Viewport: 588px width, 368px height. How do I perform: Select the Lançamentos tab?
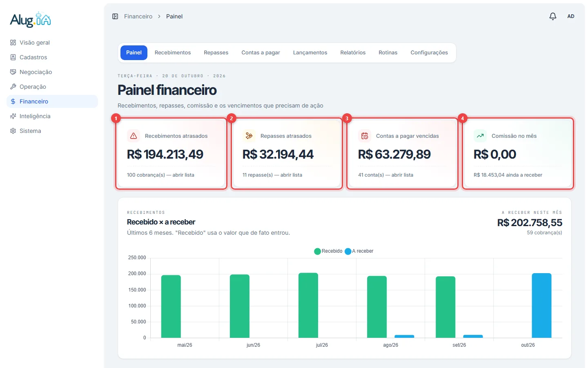[x=310, y=53]
